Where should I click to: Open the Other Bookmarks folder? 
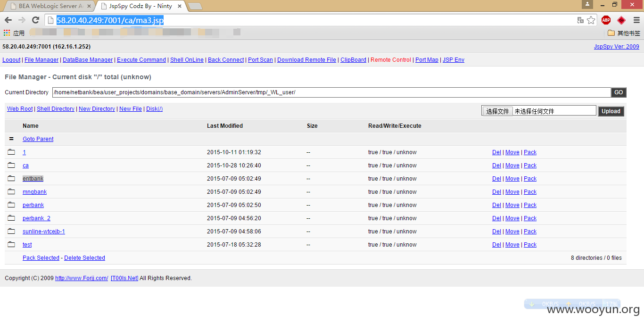(x=623, y=33)
